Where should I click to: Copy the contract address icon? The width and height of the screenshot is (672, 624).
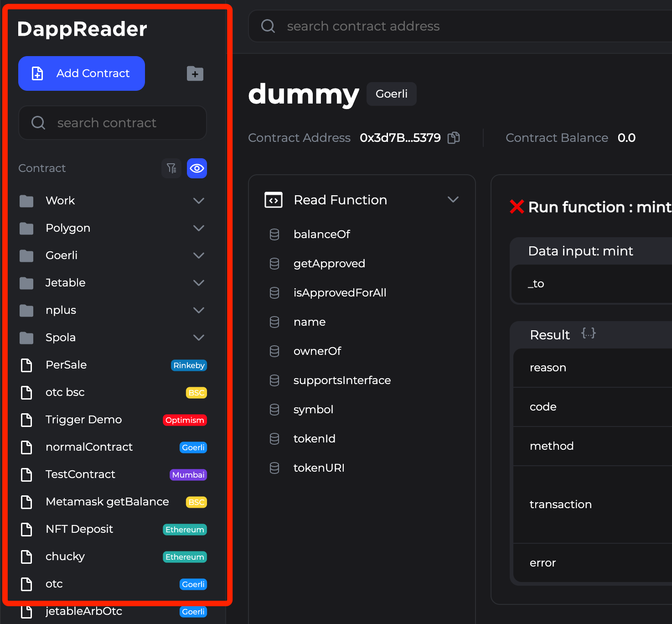(x=454, y=138)
